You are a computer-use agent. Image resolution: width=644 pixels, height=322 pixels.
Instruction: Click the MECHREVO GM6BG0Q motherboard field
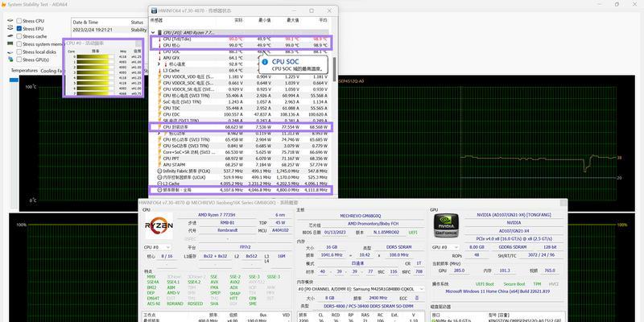coord(361,216)
